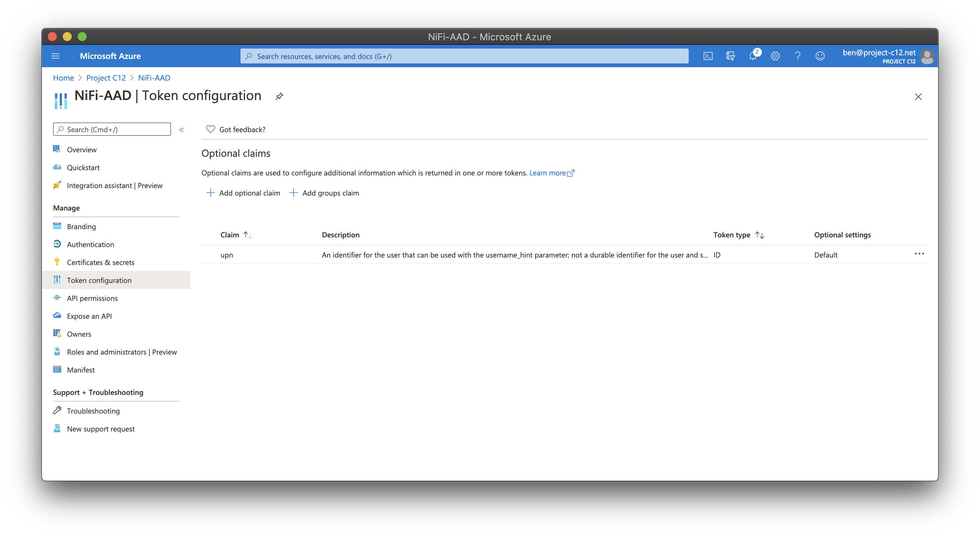The image size is (980, 536).
Task: Open Cloud Shell from the top bar
Action: click(x=708, y=56)
